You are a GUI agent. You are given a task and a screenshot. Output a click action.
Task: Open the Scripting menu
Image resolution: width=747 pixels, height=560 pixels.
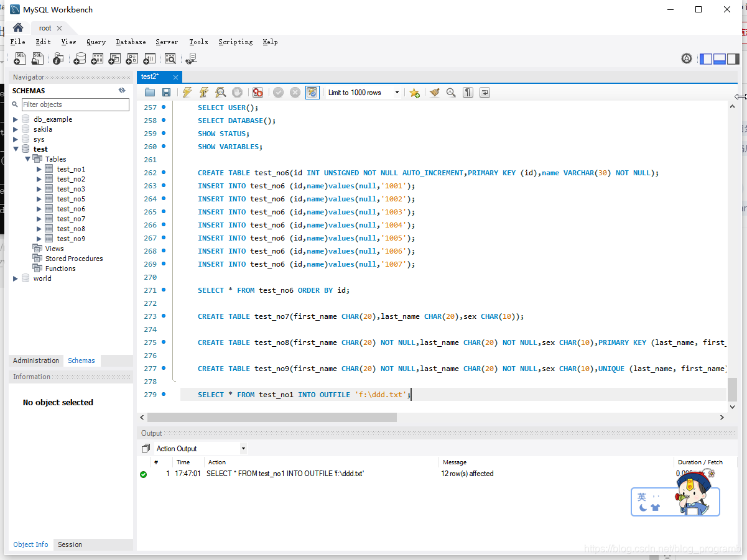pos(235,42)
